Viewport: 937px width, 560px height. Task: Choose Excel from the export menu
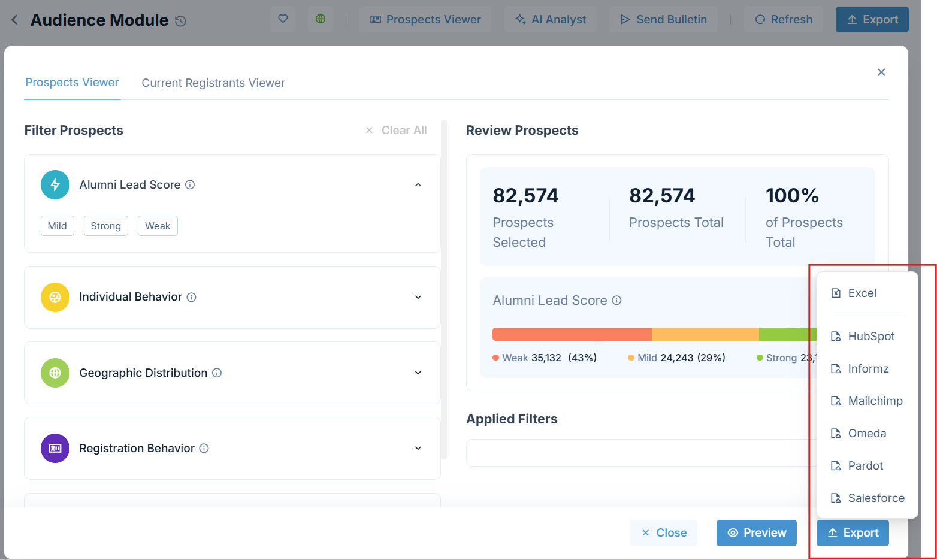[x=862, y=293]
